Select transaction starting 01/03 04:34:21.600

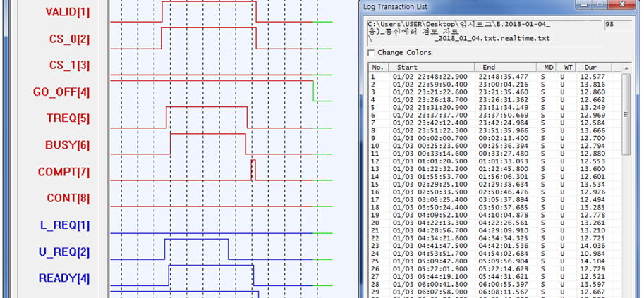pos(495,239)
